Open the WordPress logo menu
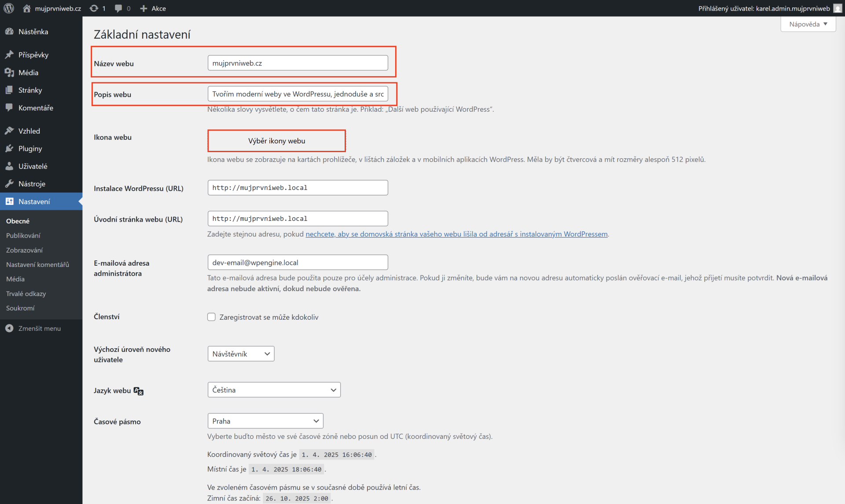The height and width of the screenshot is (504, 845). 9,8
